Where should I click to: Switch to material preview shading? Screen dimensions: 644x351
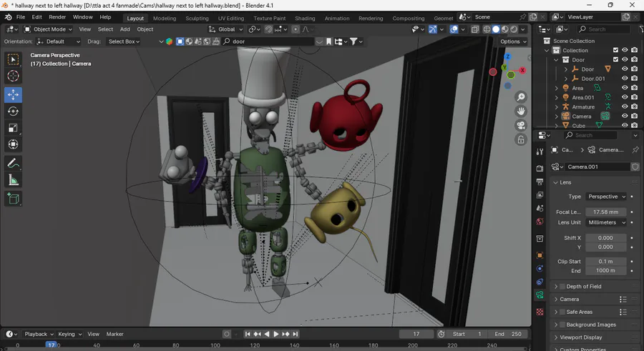504,29
